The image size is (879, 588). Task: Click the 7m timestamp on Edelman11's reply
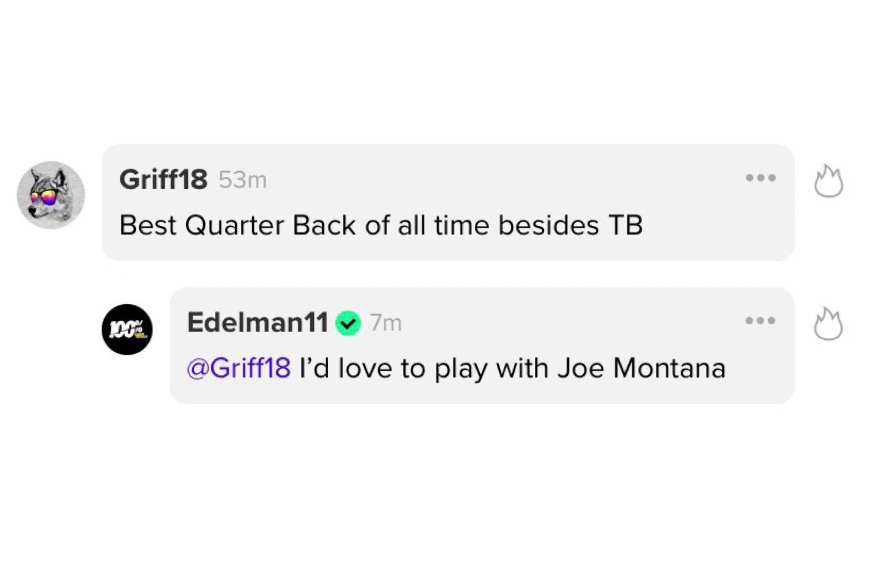[386, 323]
